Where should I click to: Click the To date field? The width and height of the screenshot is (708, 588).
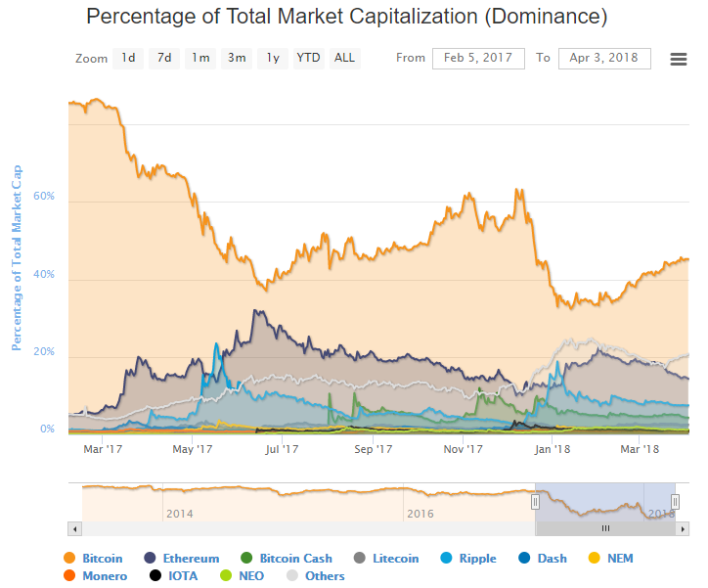tap(604, 58)
